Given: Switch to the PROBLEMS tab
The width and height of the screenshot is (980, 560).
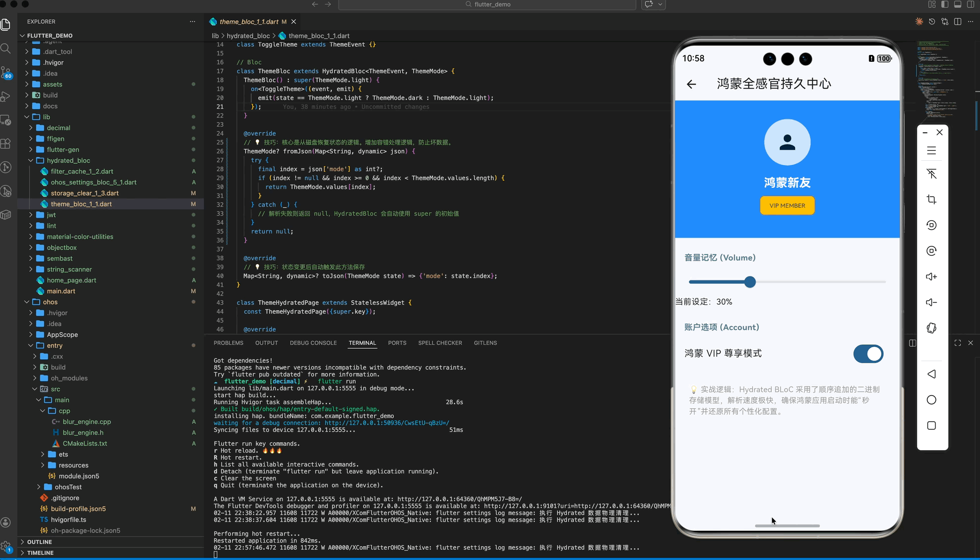Looking at the screenshot, I should [228, 343].
